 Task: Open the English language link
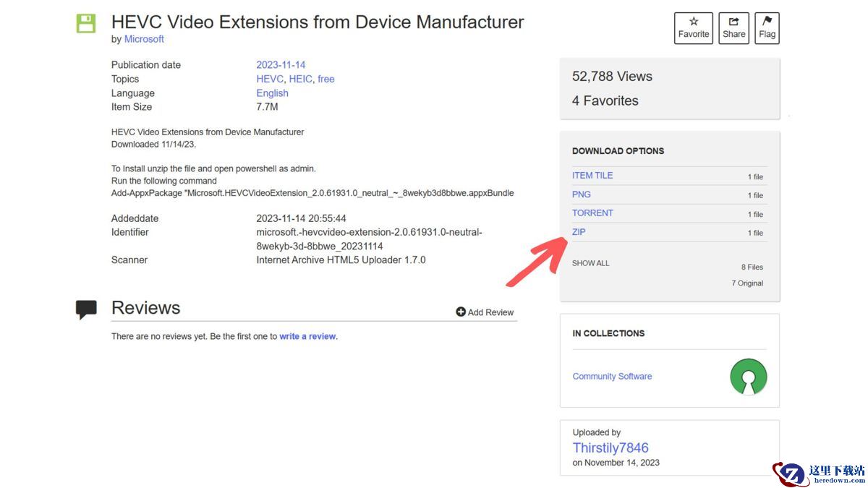click(273, 93)
